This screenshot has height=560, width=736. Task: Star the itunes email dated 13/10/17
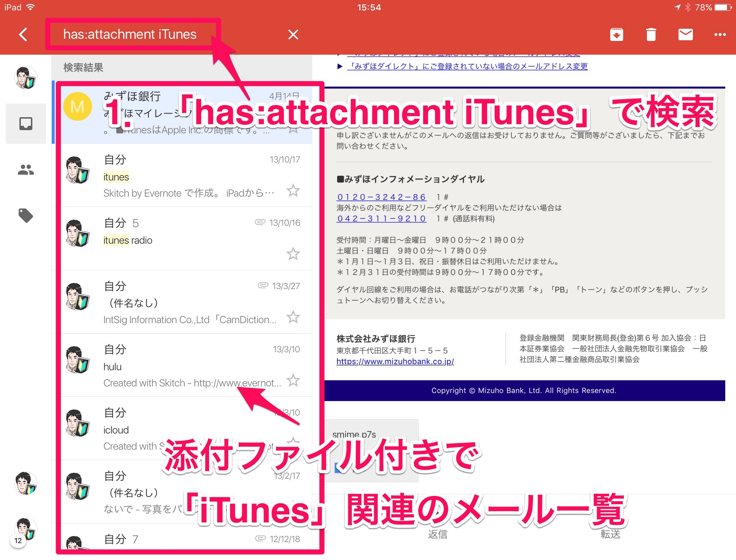click(x=293, y=191)
